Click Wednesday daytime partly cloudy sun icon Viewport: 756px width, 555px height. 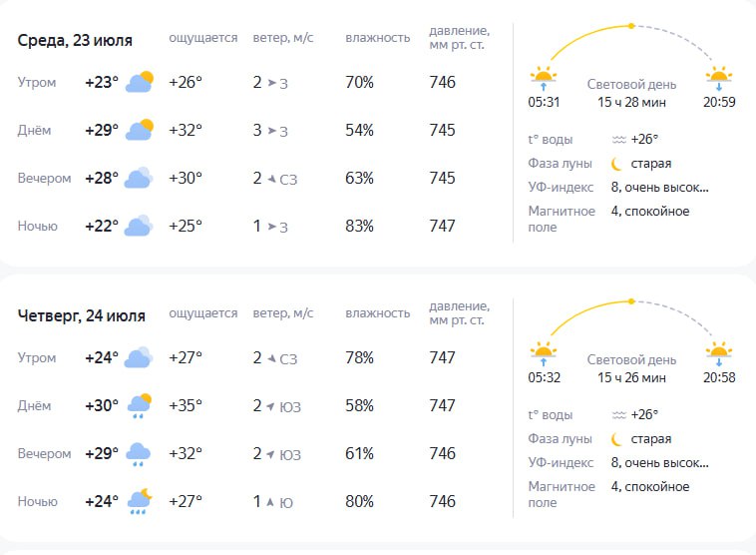click(140, 130)
